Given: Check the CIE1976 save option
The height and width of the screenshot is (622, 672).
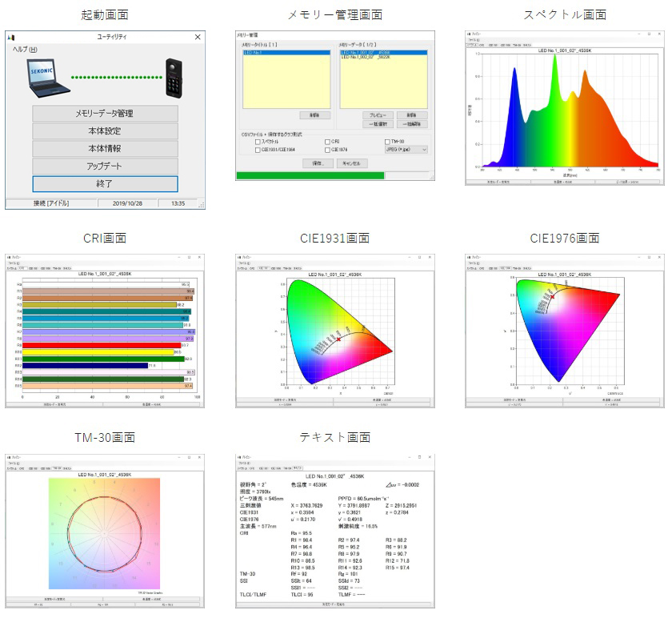Looking at the screenshot, I should coord(327,150).
